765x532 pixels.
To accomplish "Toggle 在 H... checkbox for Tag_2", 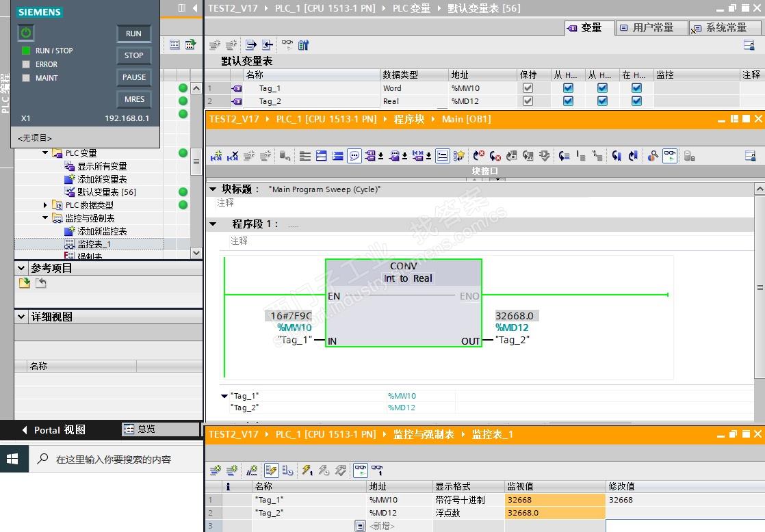I will tap(636, 101).
